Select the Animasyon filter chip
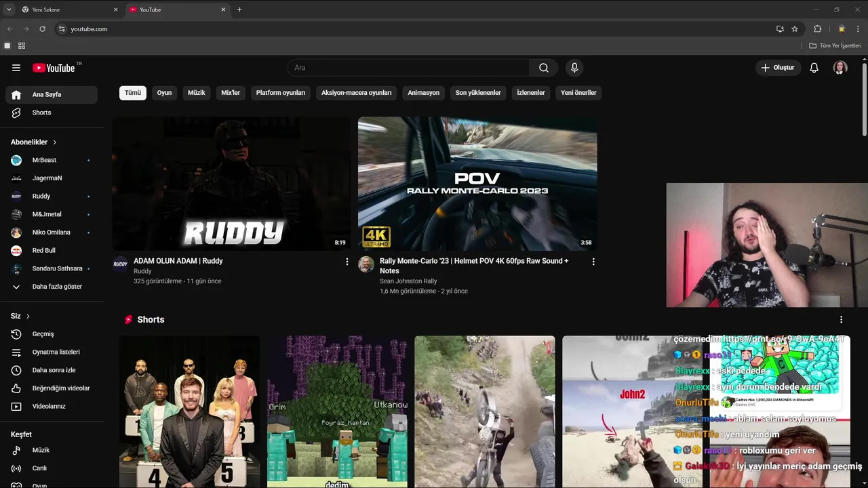The width and height of the screenshot is (868, 488). point(424,93)
